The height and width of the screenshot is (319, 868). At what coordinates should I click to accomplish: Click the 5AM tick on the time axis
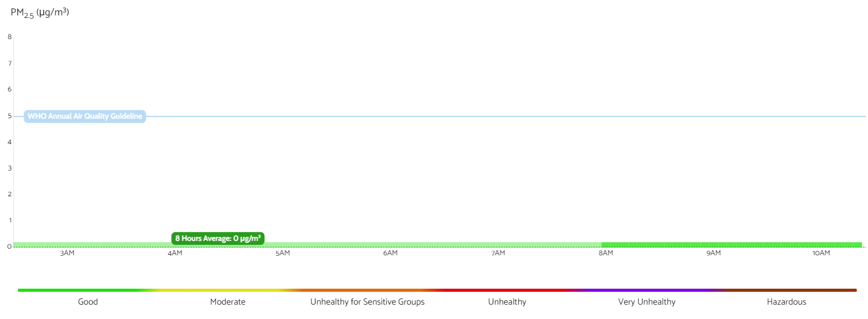[x=283, y=253]
